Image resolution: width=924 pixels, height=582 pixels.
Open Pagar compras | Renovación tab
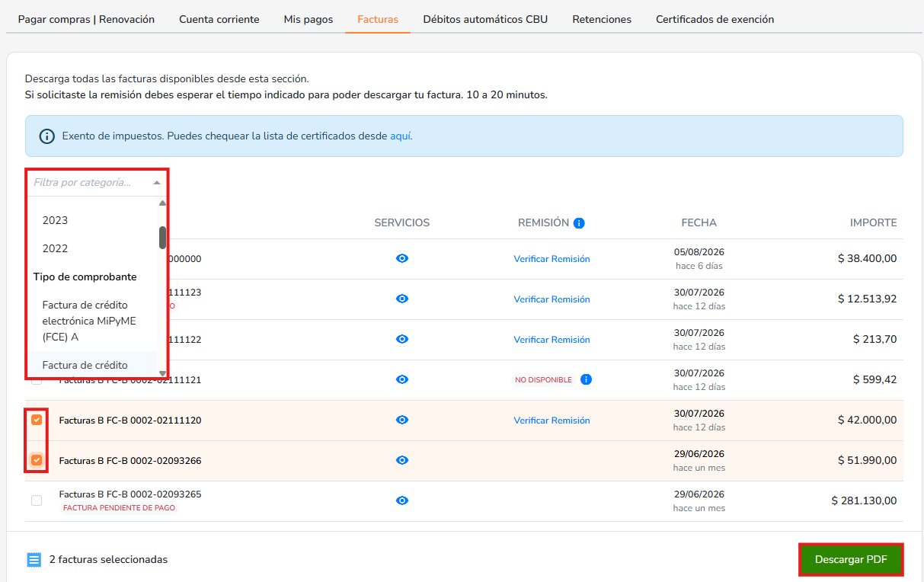pyautogui.click(x=86, y=19)
